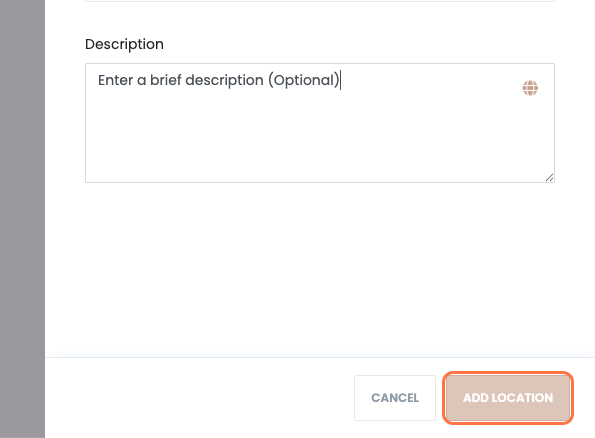The image size is (595, 438).
Task: Click the ADD LOCATION button
Action: [x=508, y=398]
